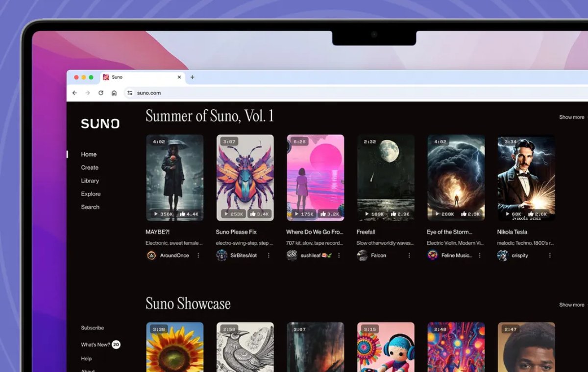Go back with the browser back arrow

click(x=74, y=93)
